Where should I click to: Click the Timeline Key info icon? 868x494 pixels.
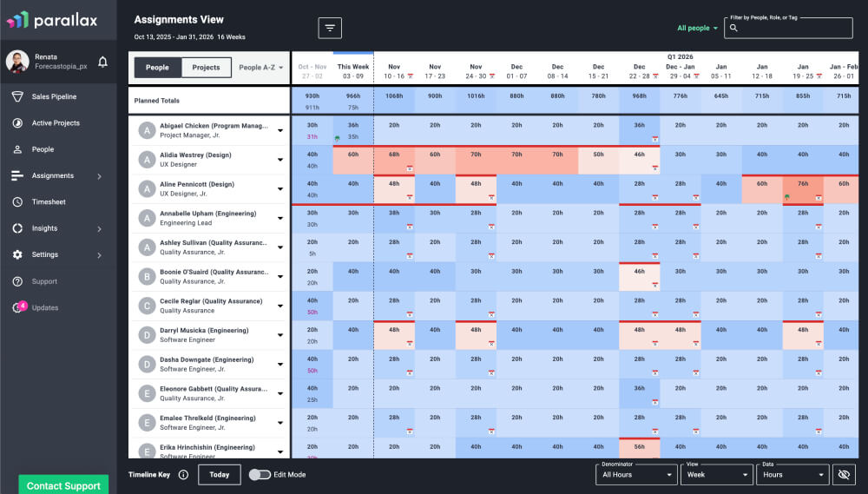click(x=183, y=475)
